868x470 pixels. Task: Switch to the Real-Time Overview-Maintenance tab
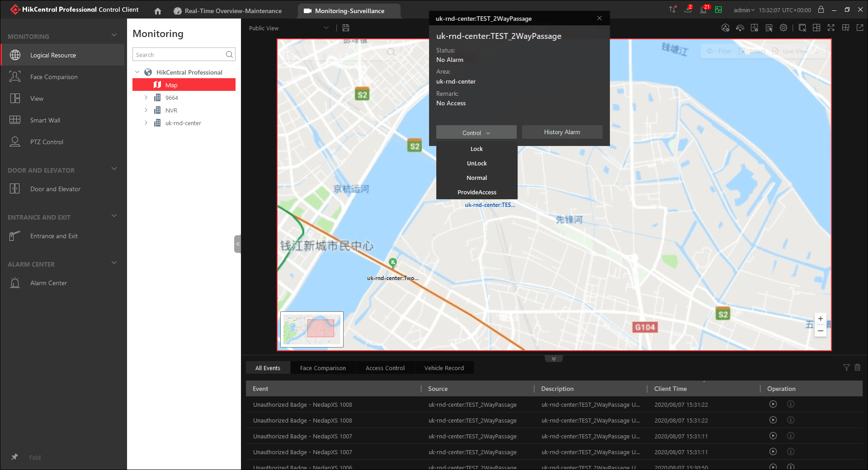228,11
